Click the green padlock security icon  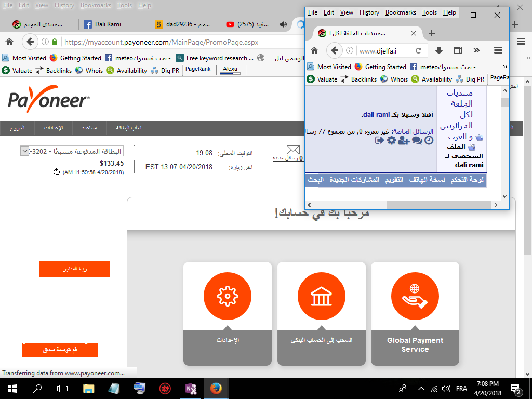pos(54,42)
